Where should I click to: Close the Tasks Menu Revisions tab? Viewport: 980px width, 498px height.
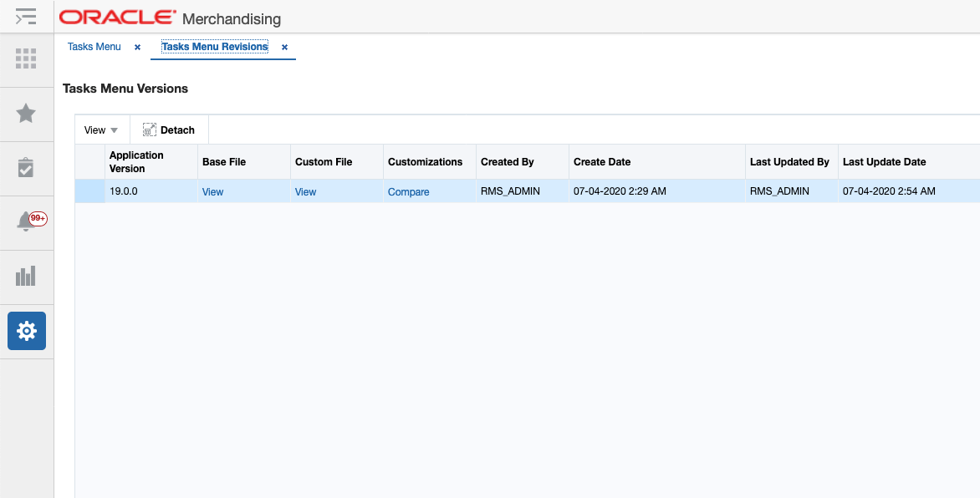point(284,48)
